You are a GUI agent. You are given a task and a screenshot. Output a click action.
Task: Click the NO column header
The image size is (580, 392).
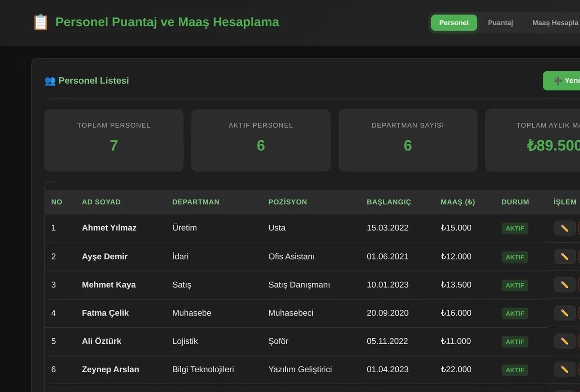click(x=57, y=202)
